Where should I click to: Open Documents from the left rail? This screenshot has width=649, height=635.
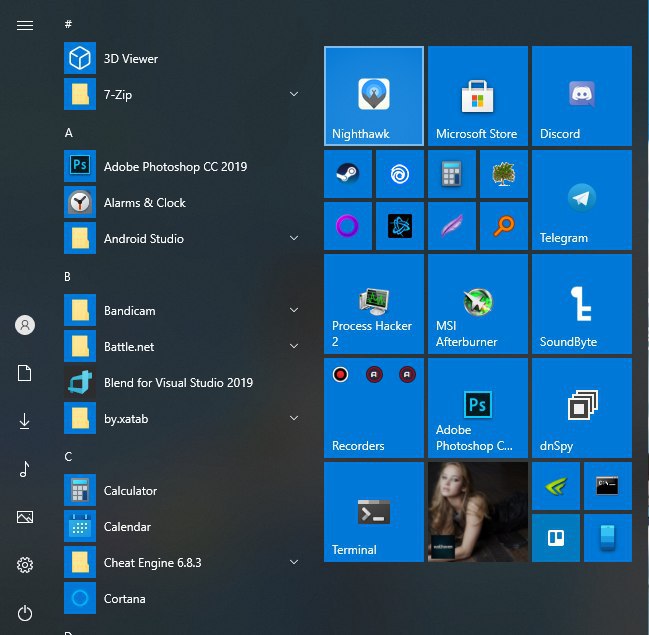(25, 373)
